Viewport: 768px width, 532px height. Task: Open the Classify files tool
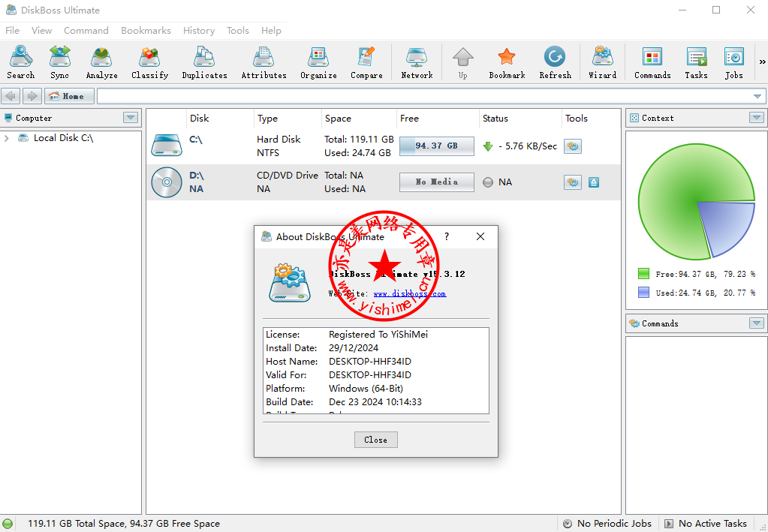coord(149,62)
